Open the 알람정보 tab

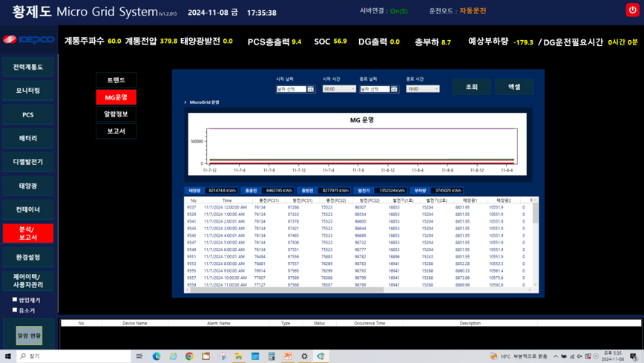[x=116, y=114]
